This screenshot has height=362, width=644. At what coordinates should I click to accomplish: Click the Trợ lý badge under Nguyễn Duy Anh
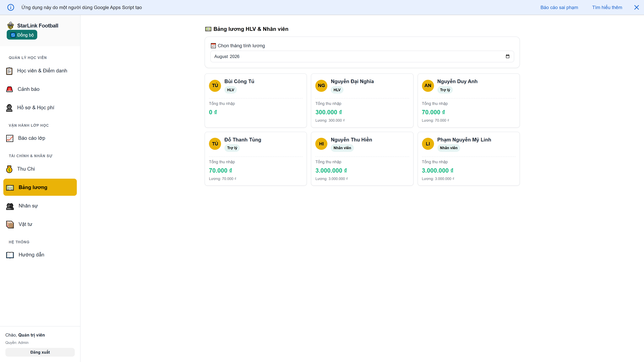pyautogui.click(x=445, y=90)
